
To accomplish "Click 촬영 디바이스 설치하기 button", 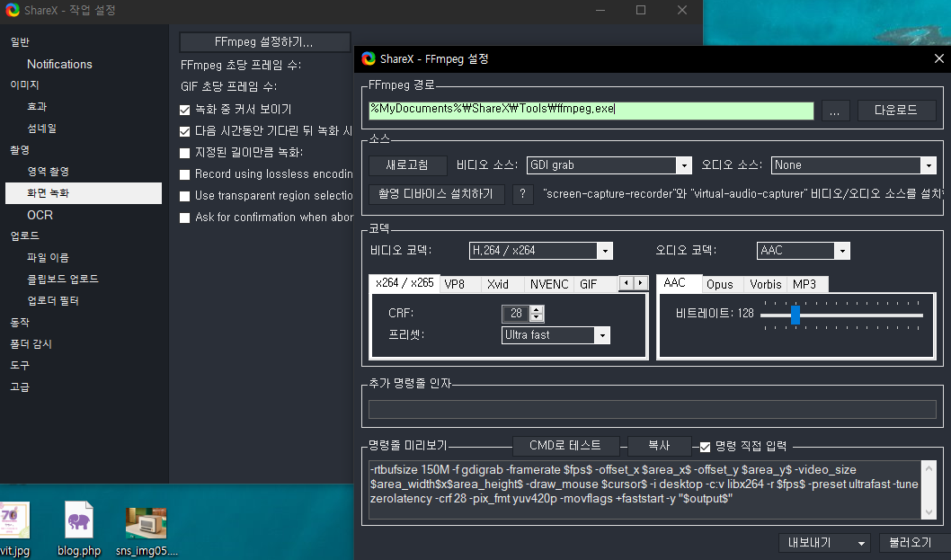I will click(x=436, y=194).
